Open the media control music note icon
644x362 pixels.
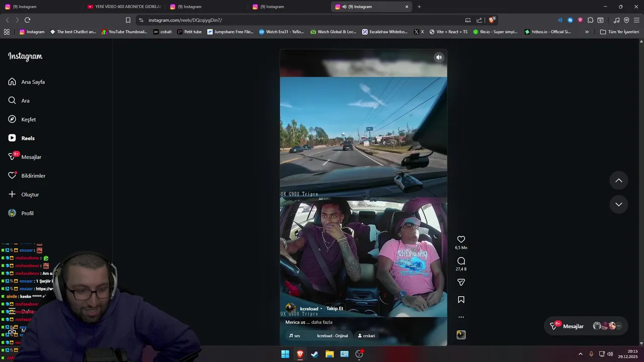click(616, 20)
